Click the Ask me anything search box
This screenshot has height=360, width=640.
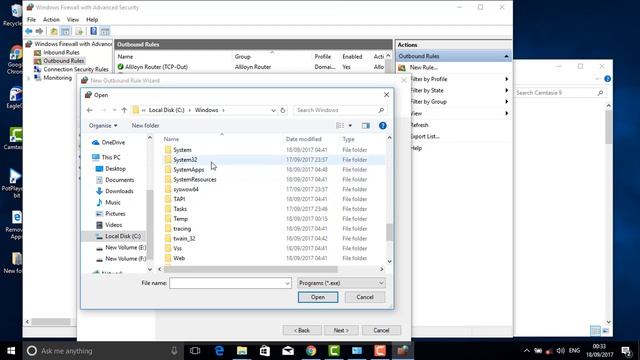[102, 351]
